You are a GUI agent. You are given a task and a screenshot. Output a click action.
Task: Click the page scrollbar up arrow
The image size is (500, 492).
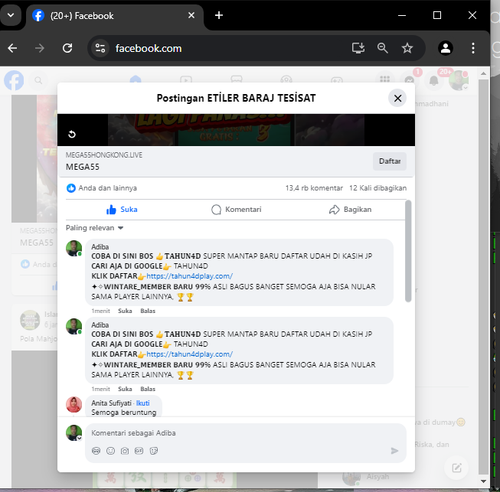(x=483, y=73)
